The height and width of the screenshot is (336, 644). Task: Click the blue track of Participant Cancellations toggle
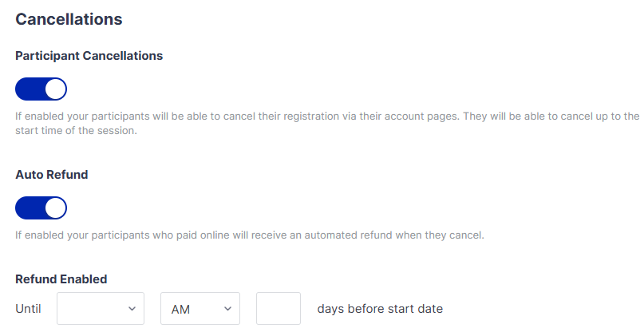[29, 89]
